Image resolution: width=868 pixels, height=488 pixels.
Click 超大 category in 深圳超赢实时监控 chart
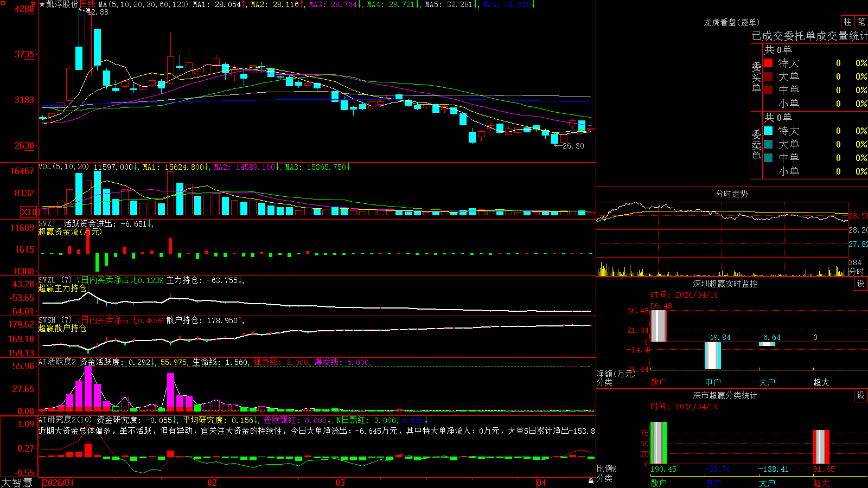[821, 382]
